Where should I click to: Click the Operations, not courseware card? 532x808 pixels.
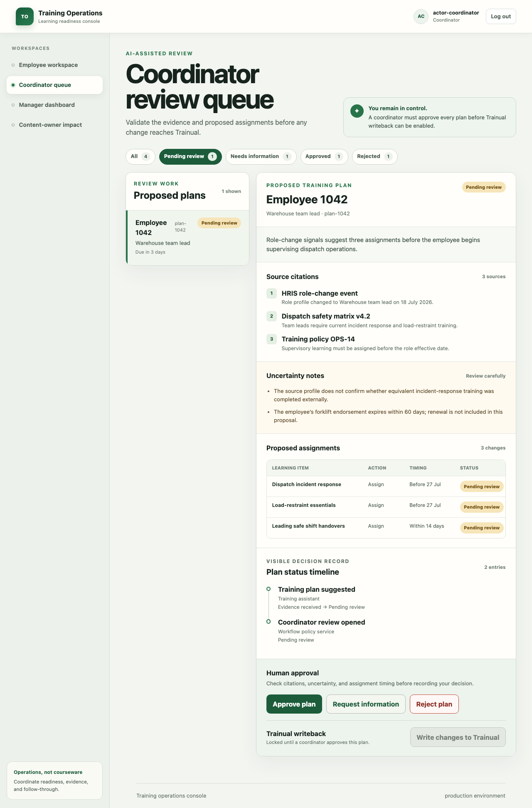pos(54,781)
